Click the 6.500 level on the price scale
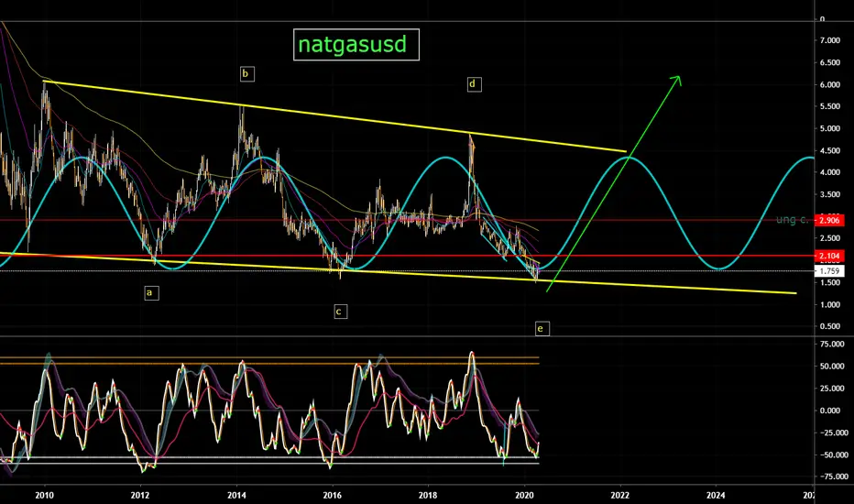The image size is (854, 504). point(830,62)
